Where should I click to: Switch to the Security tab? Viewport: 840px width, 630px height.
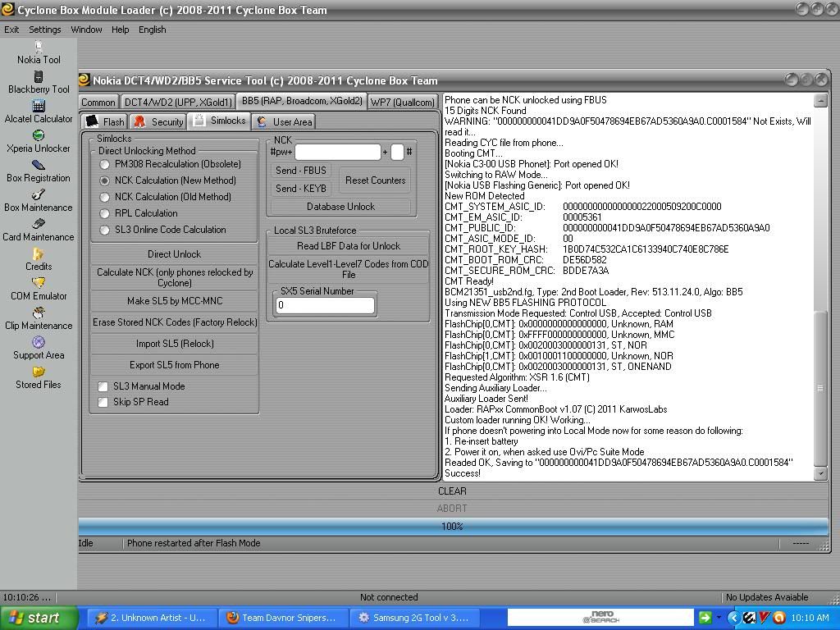pos(159,121)
